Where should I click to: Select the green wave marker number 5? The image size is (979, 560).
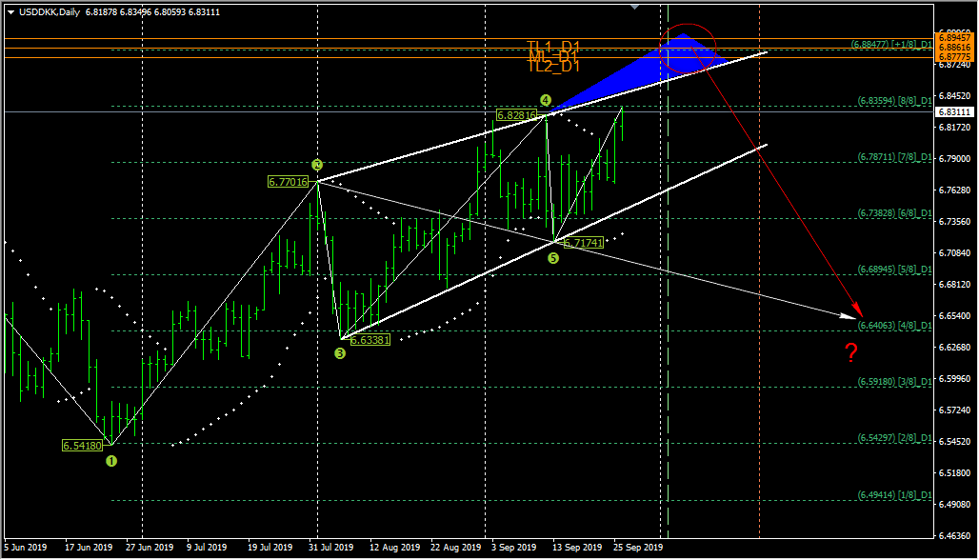click(553, 258)
